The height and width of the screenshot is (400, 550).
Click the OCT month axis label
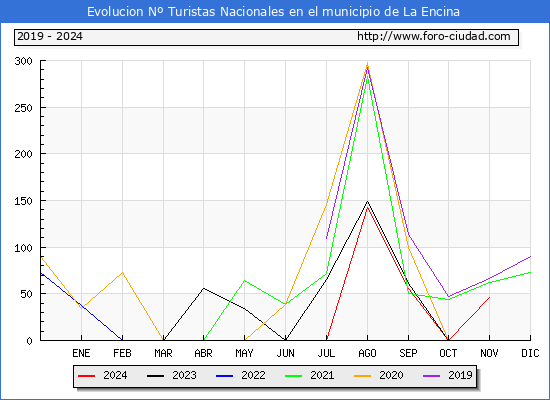tap(448, 353)
